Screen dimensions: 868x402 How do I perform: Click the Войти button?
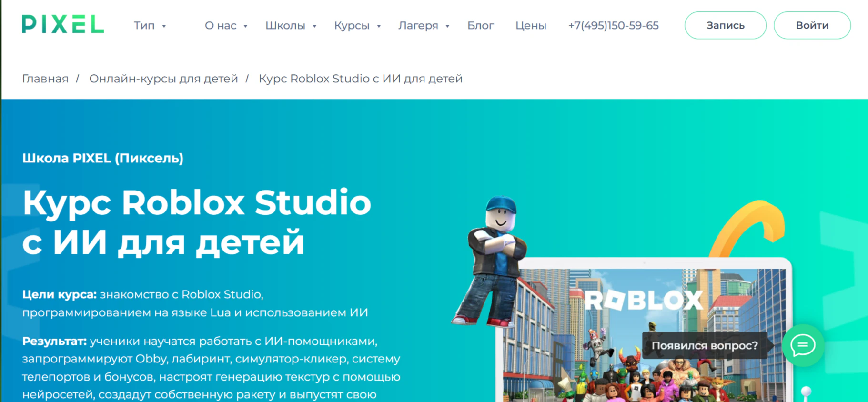[x=812, y=25]
